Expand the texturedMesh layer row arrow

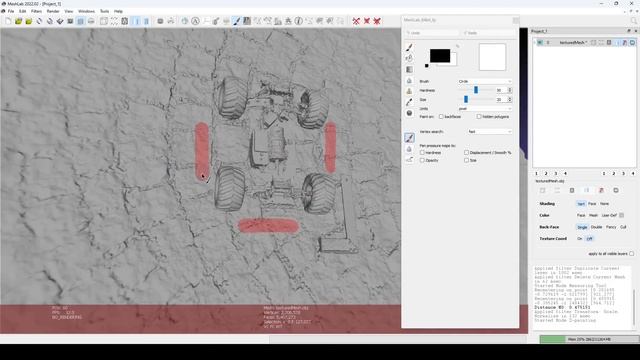534,42
